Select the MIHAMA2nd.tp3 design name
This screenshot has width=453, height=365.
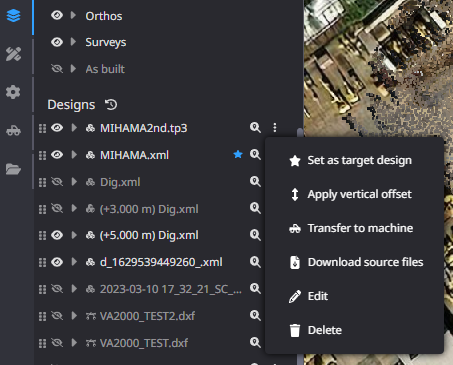[144, 128]
